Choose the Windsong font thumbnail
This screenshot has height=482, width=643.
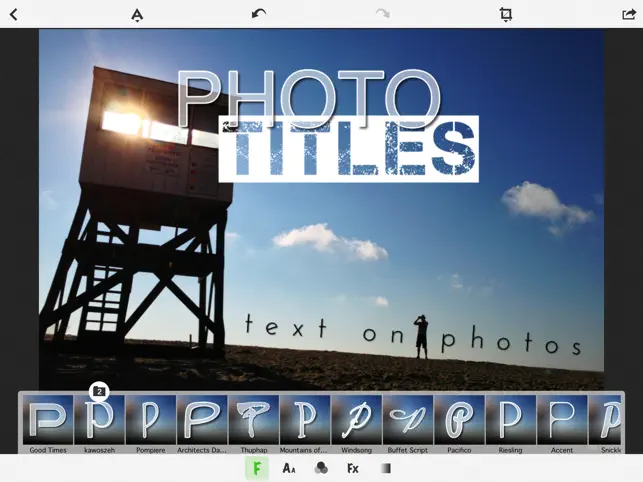tap(356, 420)
